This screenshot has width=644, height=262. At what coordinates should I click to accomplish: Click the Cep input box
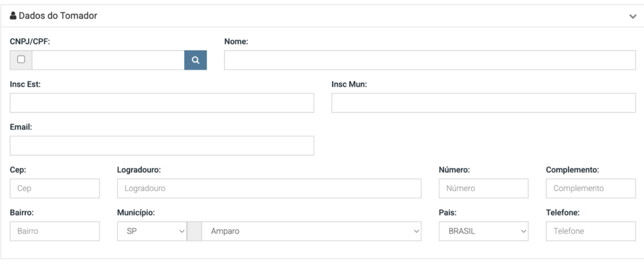click(55, 188)
